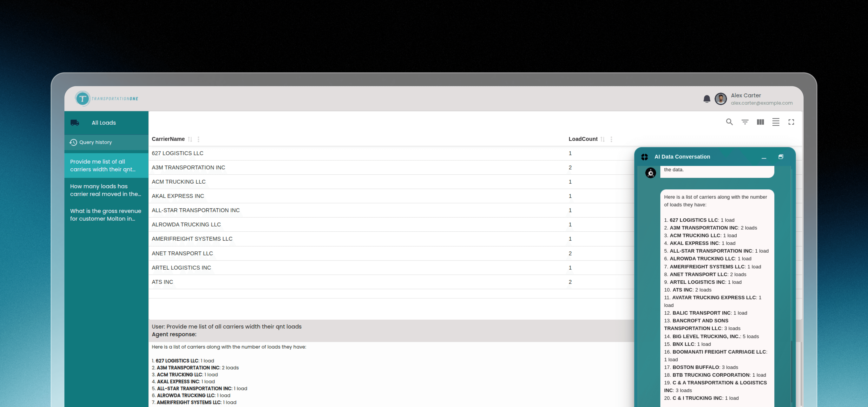Select Query history section
Image resolution: width=868 pixels, height=407 pixels.
[x=95, y=142]
